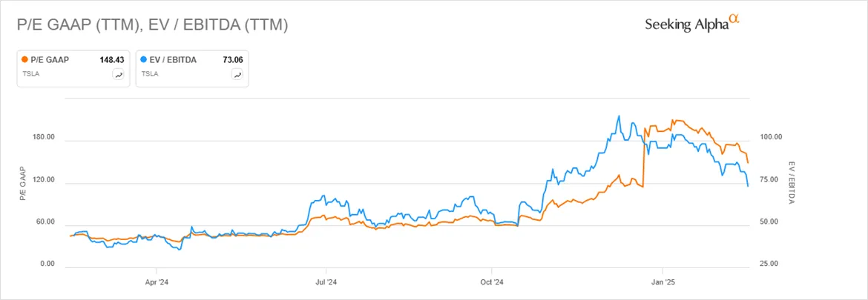Screen dimensions: 868x300
Task: Click the trend icon in P/E GAAP card
Action: pyautogui.click(x=119, y=75)
